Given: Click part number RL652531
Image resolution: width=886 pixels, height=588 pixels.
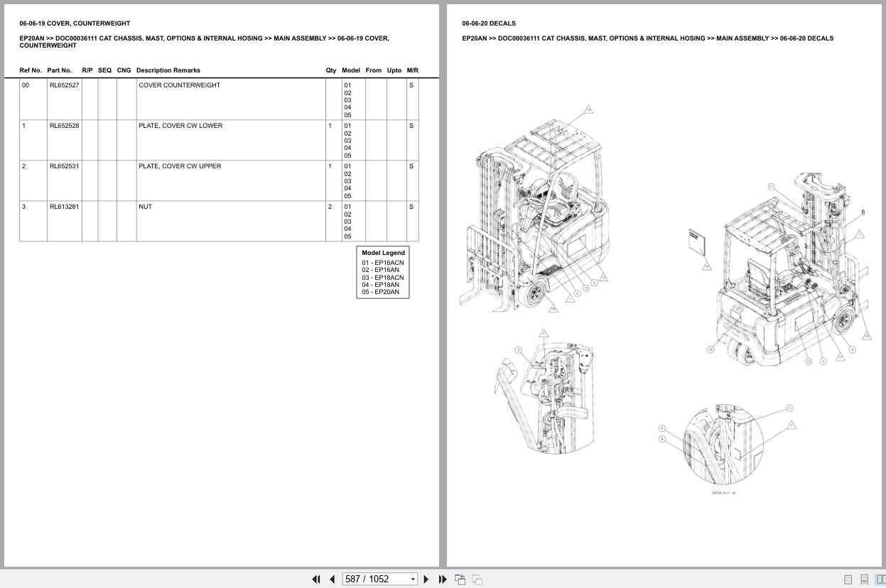Looking at the screenshot, I should click(64, 166).
